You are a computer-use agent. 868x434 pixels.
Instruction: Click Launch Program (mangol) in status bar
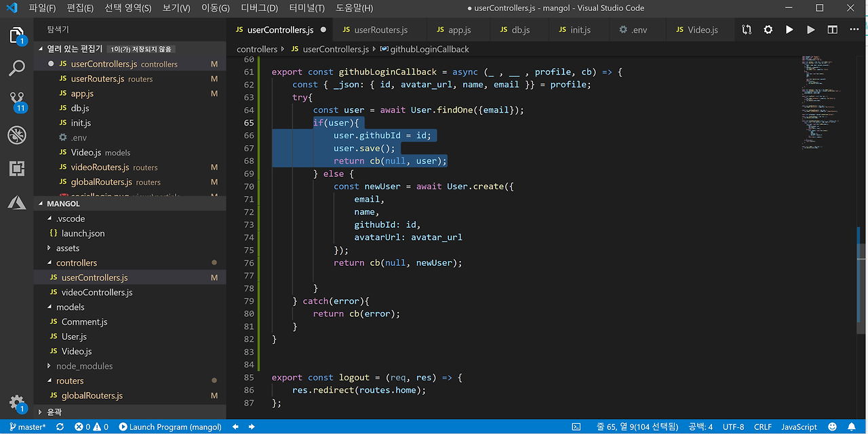[170, 427]
